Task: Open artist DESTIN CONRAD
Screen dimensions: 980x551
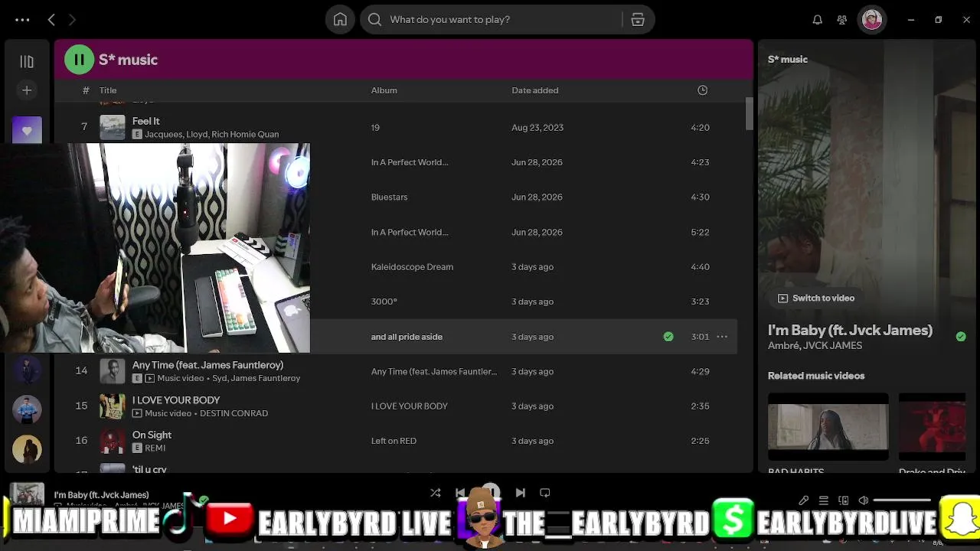Action: click(234, 413)
